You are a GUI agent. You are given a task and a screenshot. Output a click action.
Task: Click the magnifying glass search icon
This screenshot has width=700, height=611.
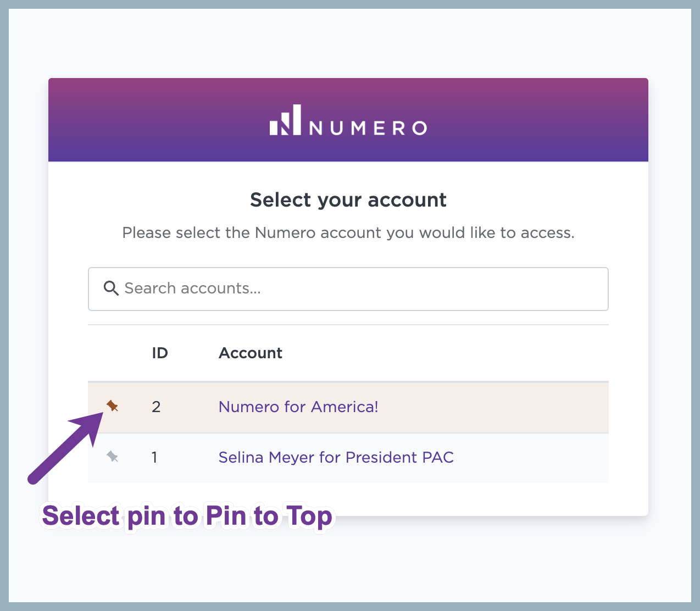click(x=111, y=288)
